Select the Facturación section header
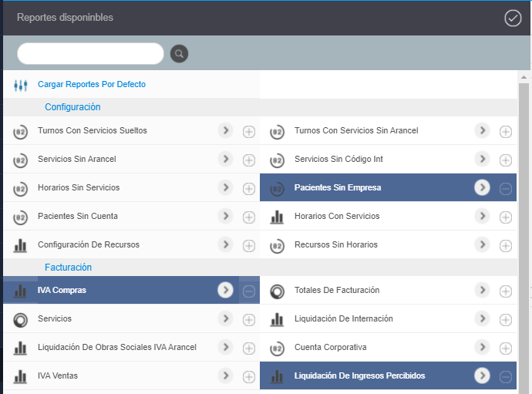The image size is (532, 394). tap(68, 268)
